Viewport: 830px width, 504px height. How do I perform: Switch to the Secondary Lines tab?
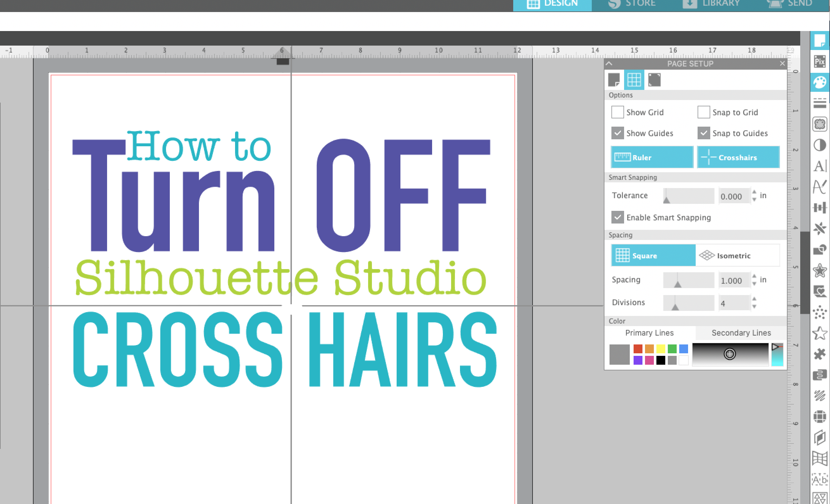741,333
